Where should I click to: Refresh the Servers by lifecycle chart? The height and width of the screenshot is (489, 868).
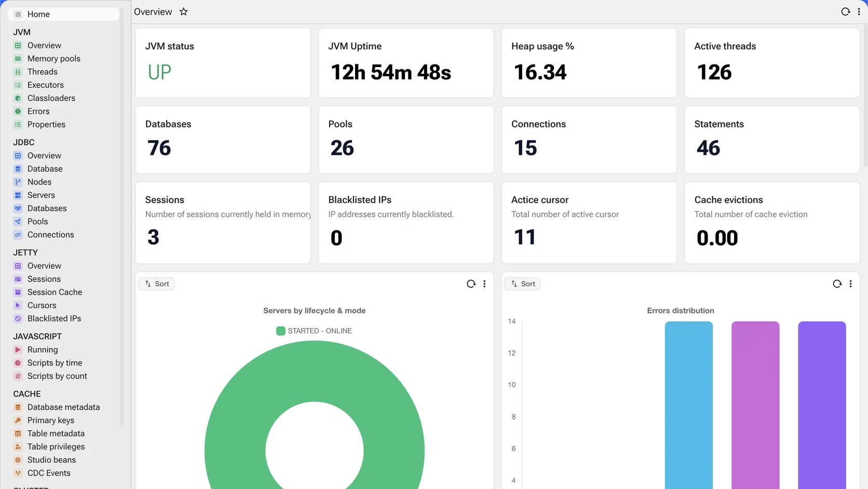tap(471, 284)
